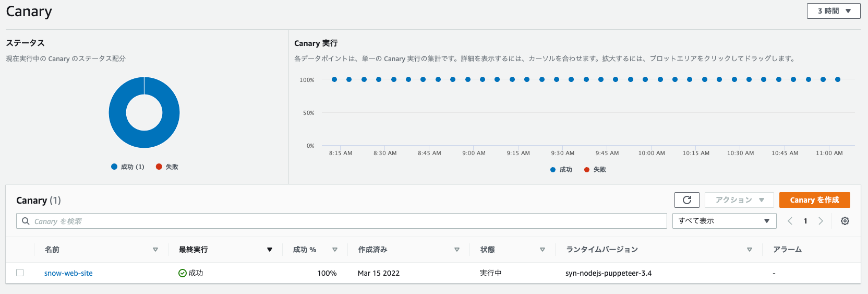Sort by 作成済み column arrow

457,250
